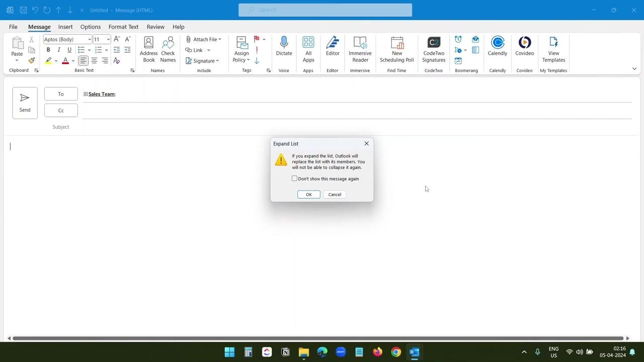Click the Increase Indent icon
The height and width of the screenshot is (362, 644).
click(x=127, y=50)
